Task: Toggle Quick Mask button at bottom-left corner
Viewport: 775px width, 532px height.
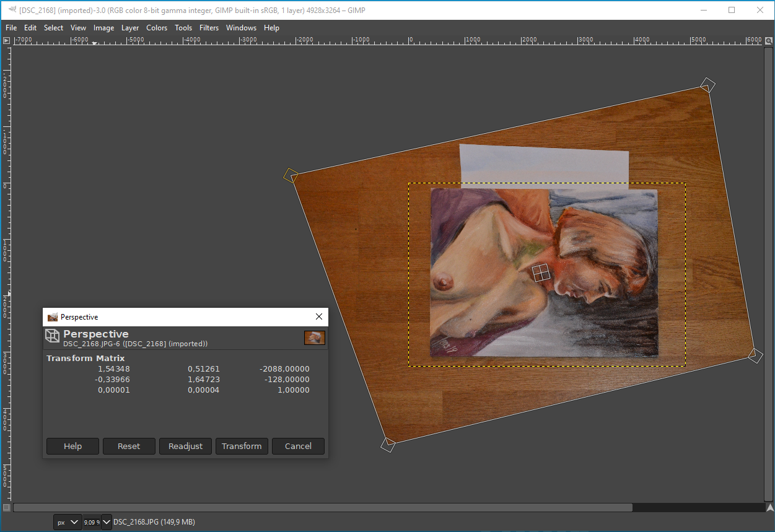Action: 6,507
